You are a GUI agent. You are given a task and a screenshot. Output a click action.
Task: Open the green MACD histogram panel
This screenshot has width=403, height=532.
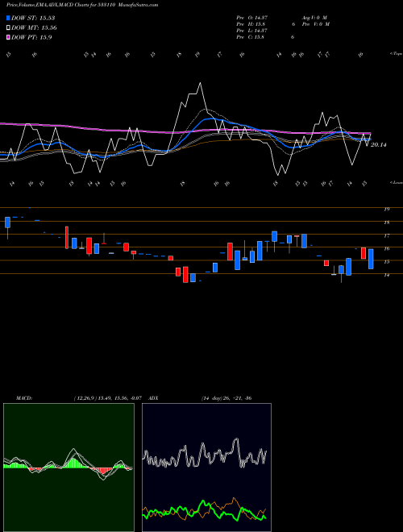(x=69, y=468)
